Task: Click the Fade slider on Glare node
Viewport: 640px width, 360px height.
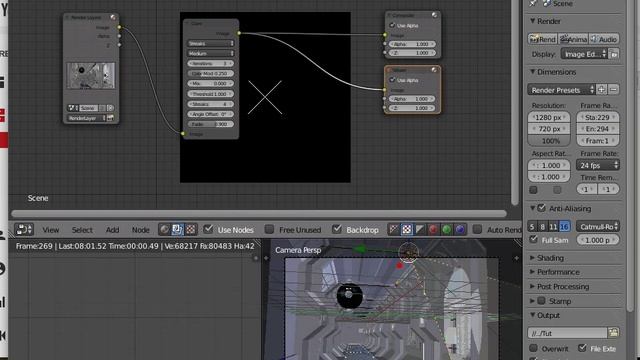Action: pos(211,124)
